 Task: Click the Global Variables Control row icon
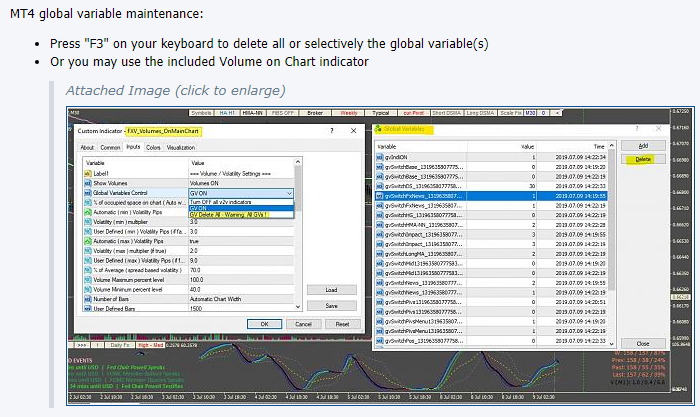pos(88,193)
